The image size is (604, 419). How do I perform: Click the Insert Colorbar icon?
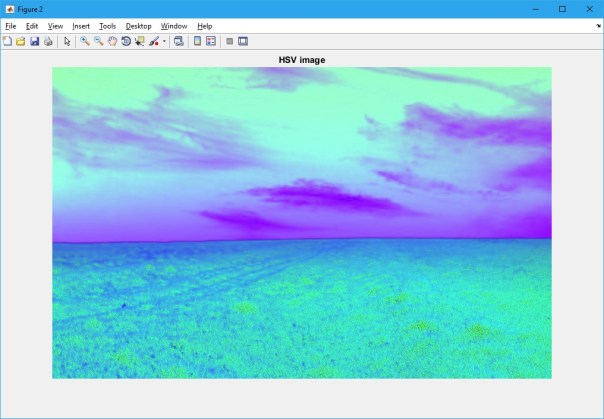coord(197,41)
